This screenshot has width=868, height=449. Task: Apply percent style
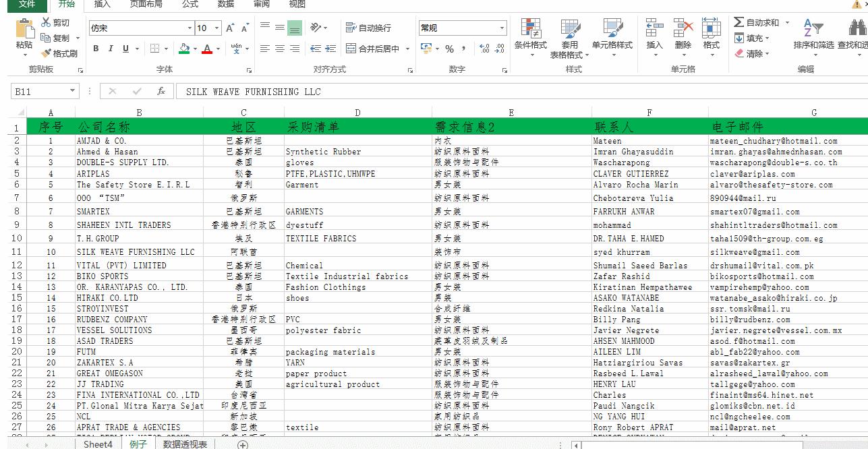tap(449, 49)
